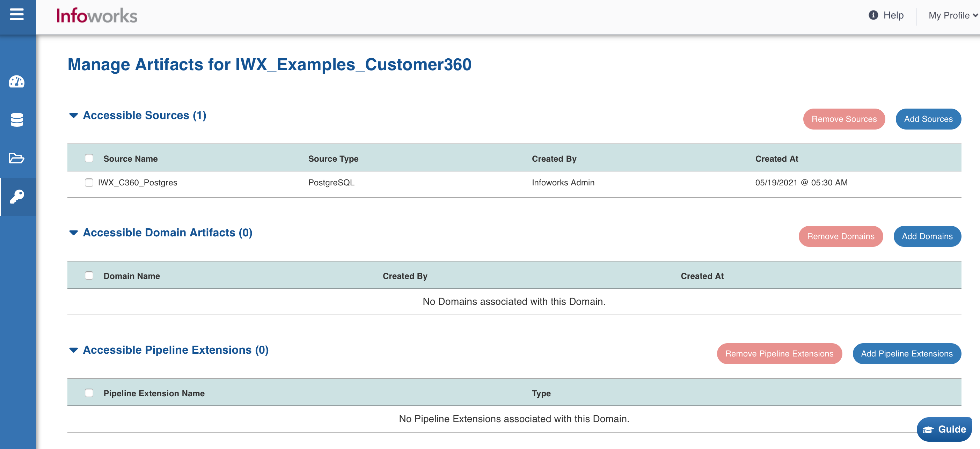Click the Accessible Sources (1) heading
The image size is (980, 449).
[145, 115]
